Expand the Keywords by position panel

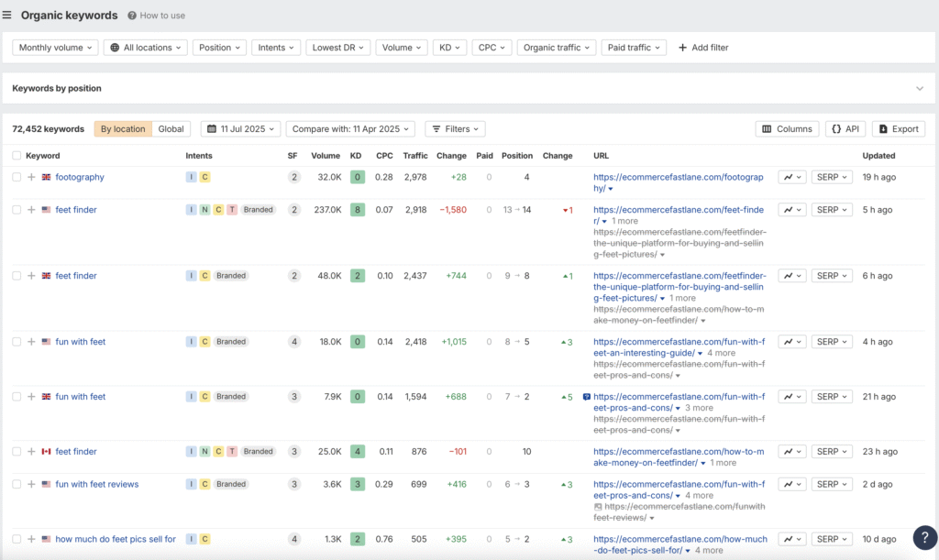click(920, 89)
